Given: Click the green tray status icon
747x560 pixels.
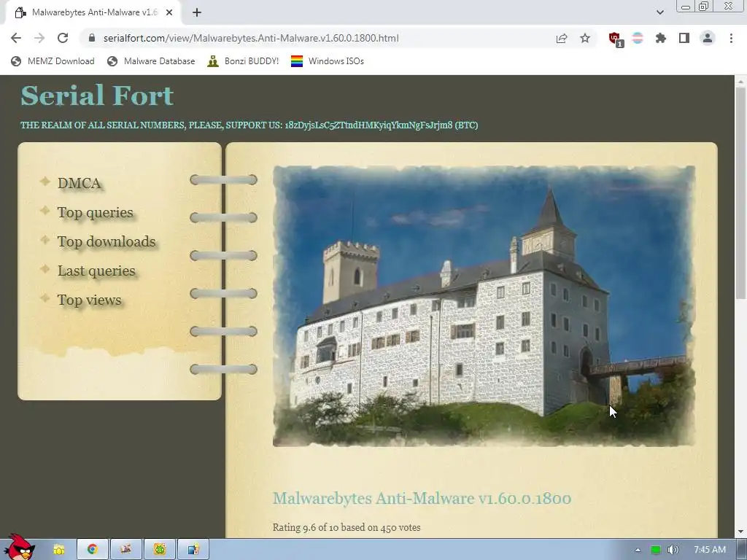Looking at the screenshot, I should click(656, 550).
